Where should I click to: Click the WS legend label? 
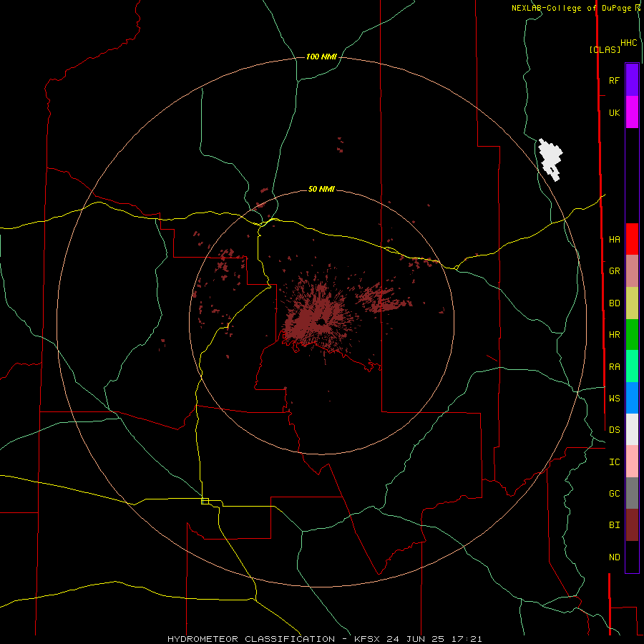pyautogui.click(x=614, y=399)
